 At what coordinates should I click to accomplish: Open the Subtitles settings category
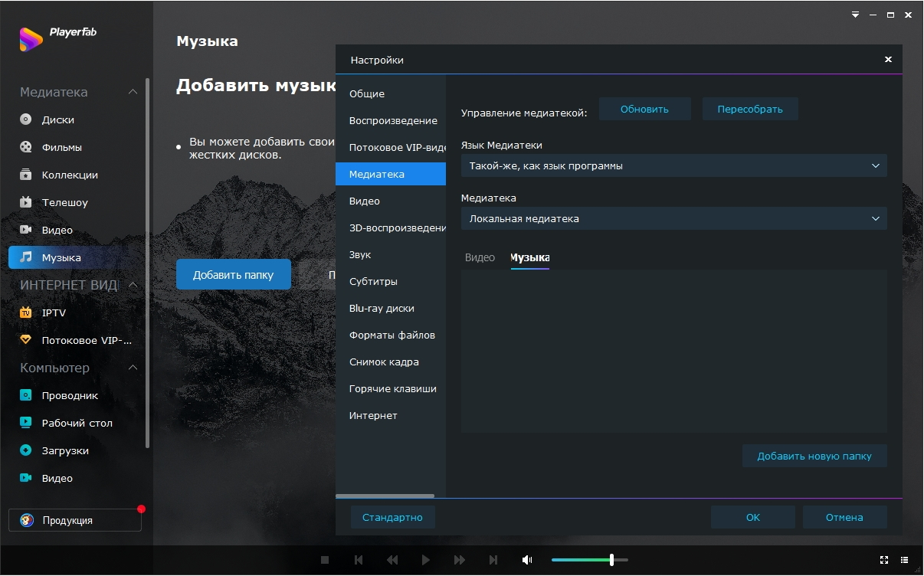(373, 281)
